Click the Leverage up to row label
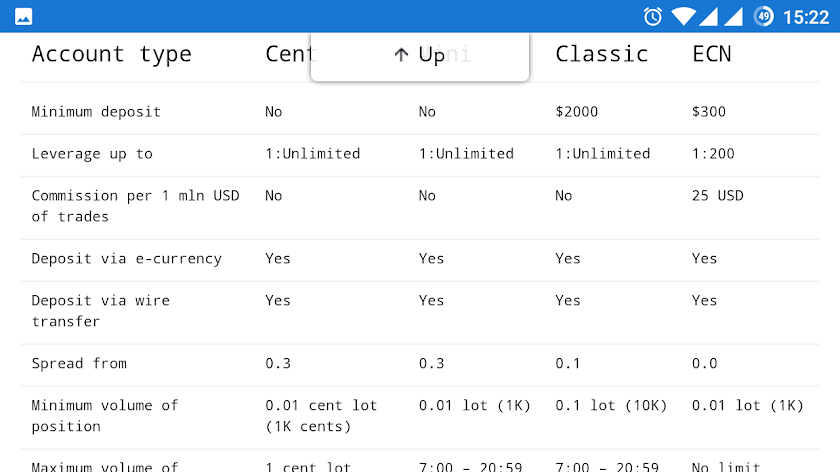 click(x=92, y=154)
